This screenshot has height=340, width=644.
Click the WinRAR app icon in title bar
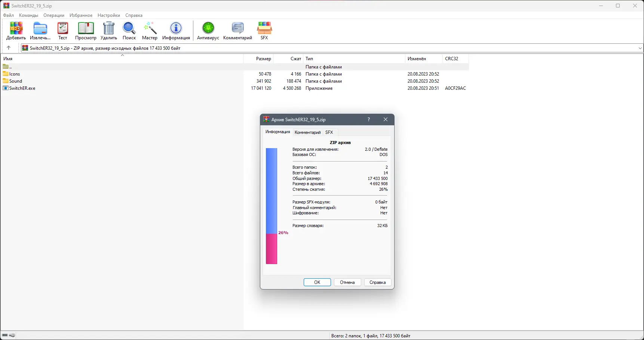coord(6,6)
